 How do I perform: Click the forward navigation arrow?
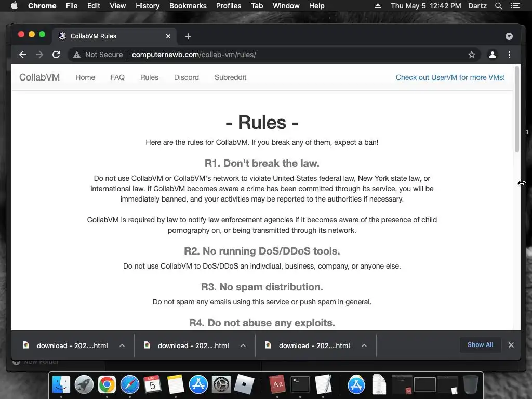pos(39,55)
